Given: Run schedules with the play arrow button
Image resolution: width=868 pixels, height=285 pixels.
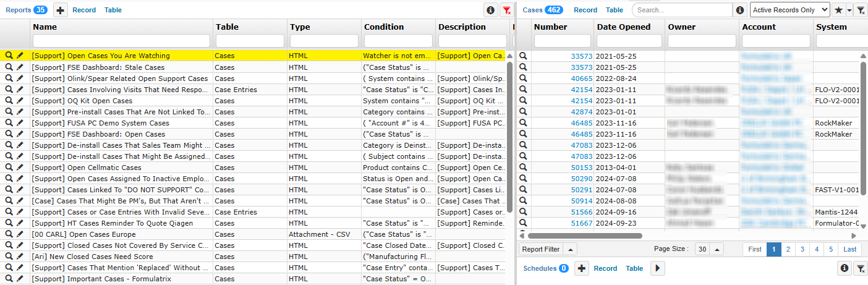Looking at the screenshot, I should (x=657, y=268).
